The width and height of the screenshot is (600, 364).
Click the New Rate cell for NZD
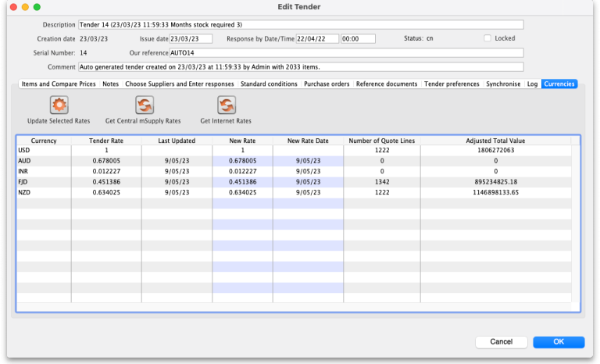[x=242, y=191]
